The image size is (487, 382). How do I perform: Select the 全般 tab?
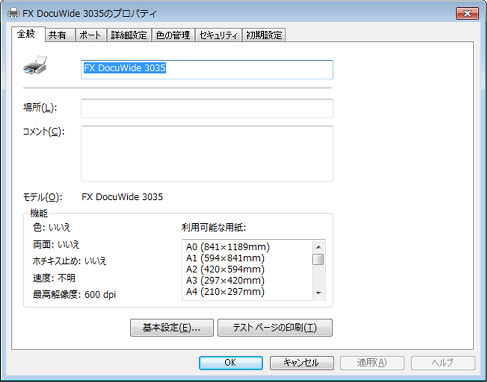(28, 34)
